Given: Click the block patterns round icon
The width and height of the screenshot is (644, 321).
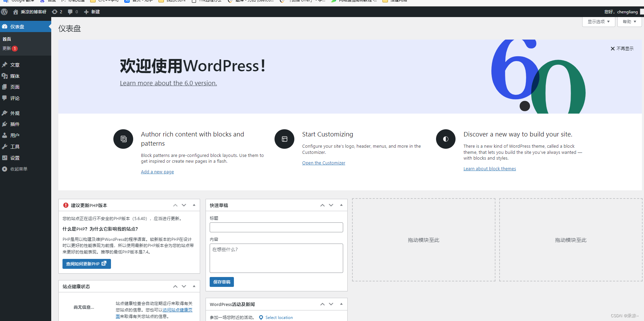Looking at the screenshot, I should pyautogui.click(x=123, y=139).
